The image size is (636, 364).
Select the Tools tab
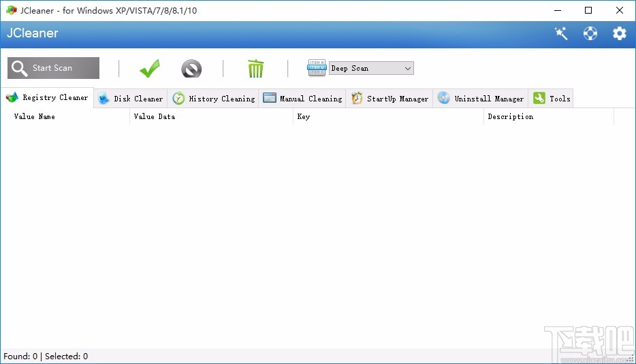pyautogui.click(x=551, y=99)
